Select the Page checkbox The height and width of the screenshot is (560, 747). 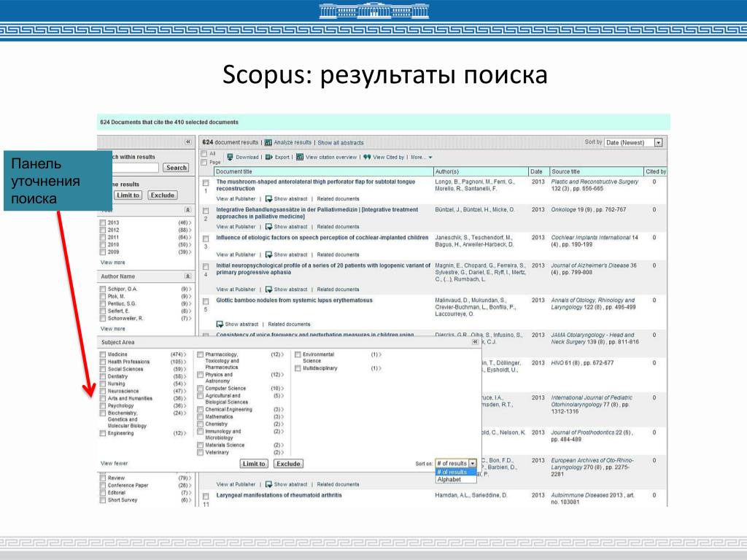point(204,163)
